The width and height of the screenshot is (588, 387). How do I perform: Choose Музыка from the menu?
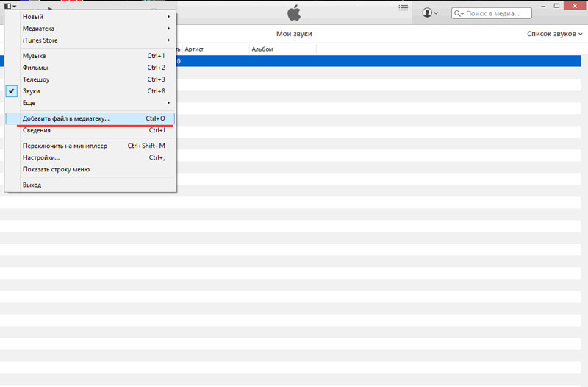pyautogui.click(x=35, y=56)
